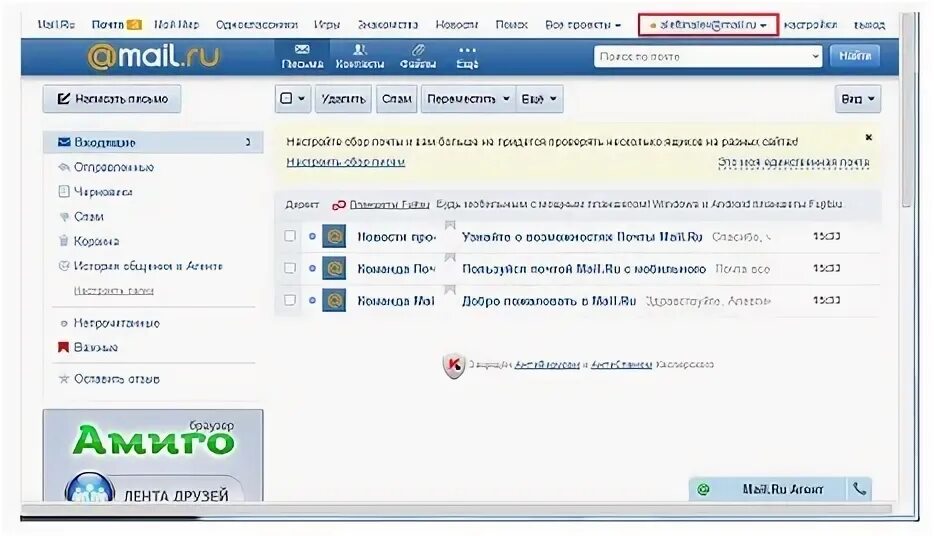Open Одноклассники in the top navigation
934x536 pixels.
(x=257, y=25)
